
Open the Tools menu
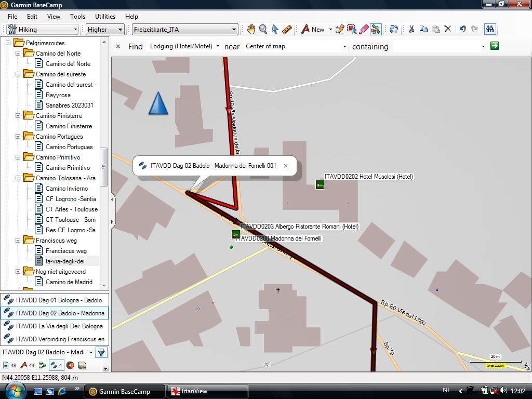pyautogui.click(x=77, y=17)
